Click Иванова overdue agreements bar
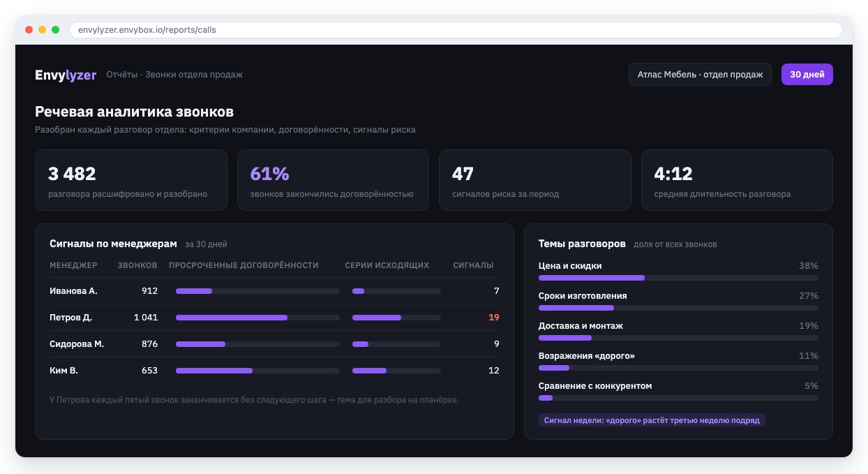 coord(257,291)
